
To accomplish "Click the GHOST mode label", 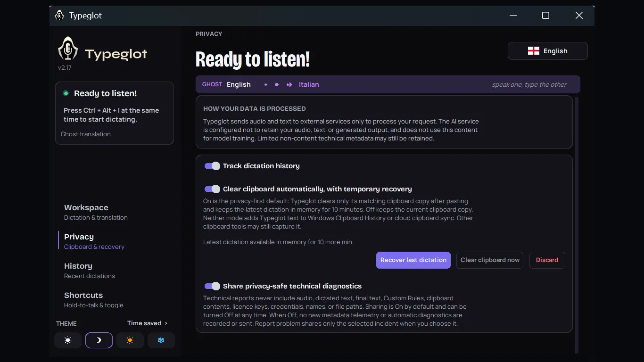I will (212, 84).
